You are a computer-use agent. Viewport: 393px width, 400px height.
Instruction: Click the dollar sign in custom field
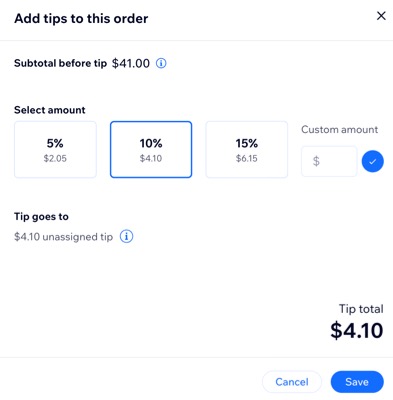click(316, 161)
